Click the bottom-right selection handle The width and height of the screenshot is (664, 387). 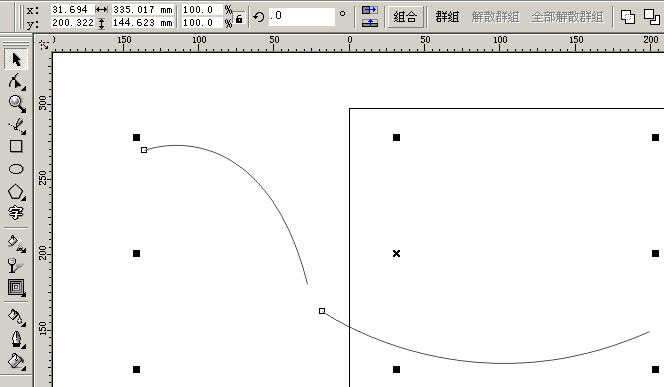point(656,370)
